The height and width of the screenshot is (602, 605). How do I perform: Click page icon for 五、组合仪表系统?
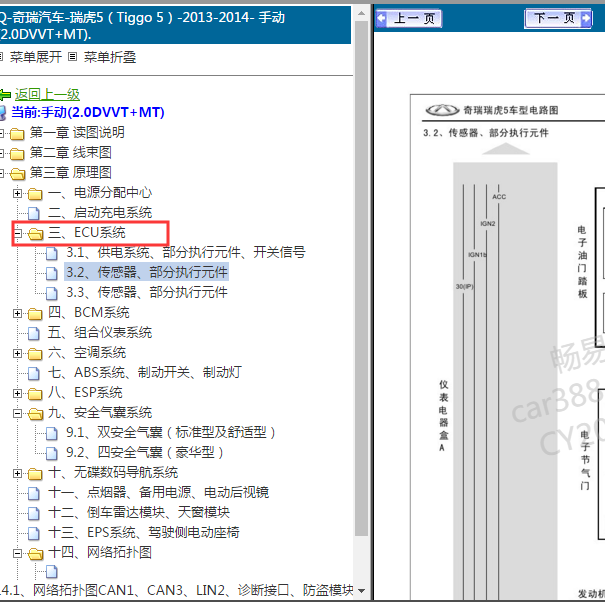34,333
